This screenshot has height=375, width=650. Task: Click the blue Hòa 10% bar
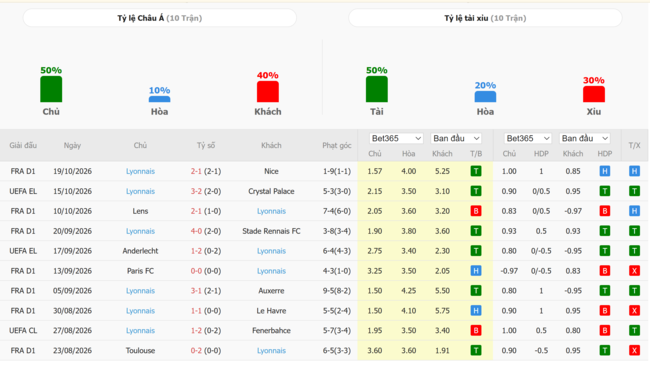click(159, 99)
